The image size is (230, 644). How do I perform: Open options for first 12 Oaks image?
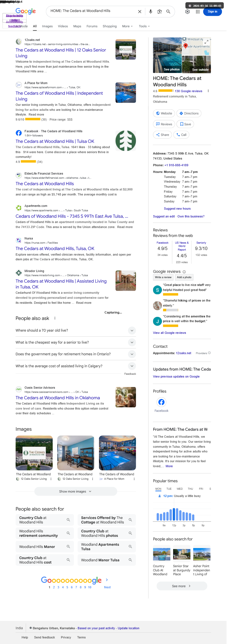(x=51, y=479)
